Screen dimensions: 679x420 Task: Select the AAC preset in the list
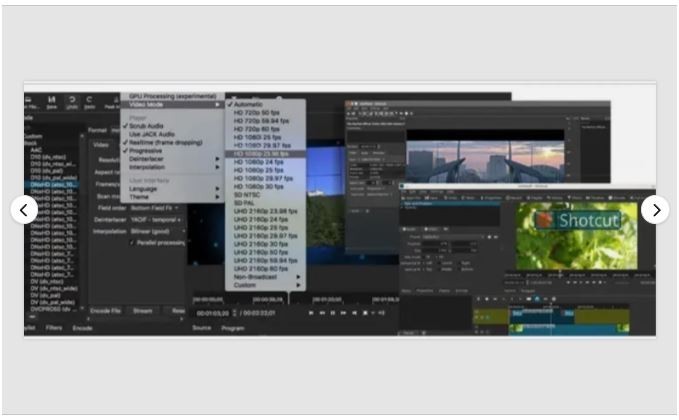36,150
